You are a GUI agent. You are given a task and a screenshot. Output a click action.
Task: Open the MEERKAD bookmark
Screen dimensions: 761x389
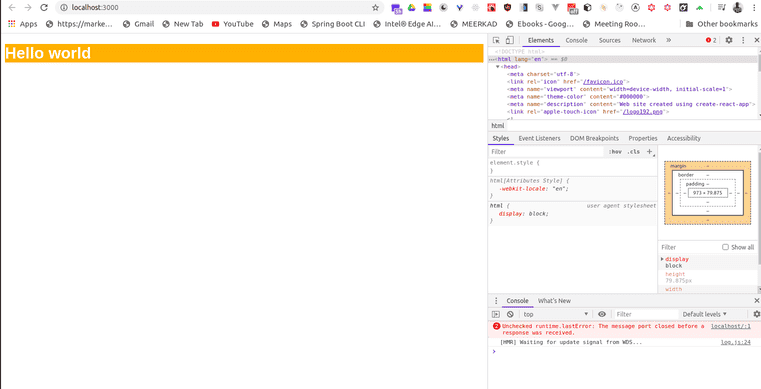point(475,24)
